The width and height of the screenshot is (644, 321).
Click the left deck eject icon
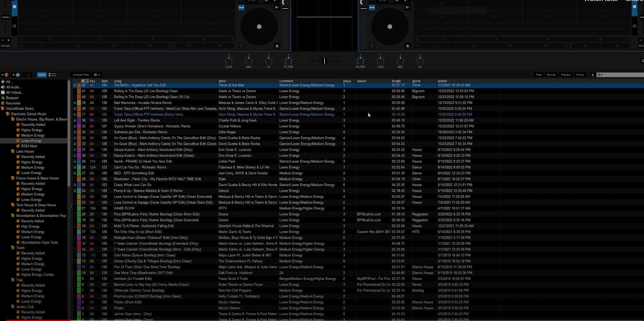pyautogui.click(x=277, y=46)
